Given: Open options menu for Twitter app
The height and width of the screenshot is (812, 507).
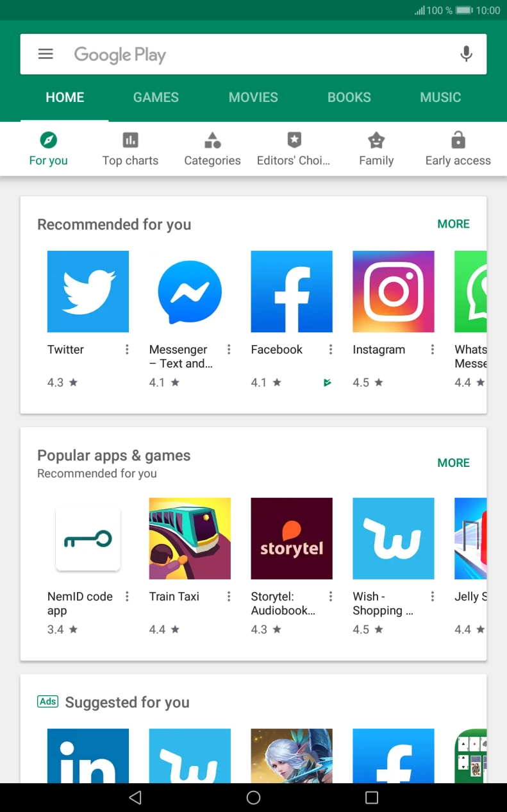Looking at the screenshot, I should [127, 350].
